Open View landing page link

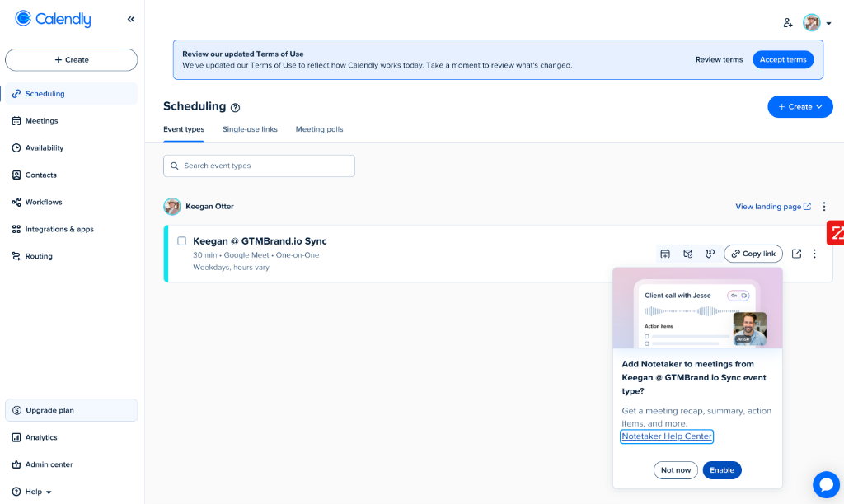pyautogui.click(x=773, y=207)
